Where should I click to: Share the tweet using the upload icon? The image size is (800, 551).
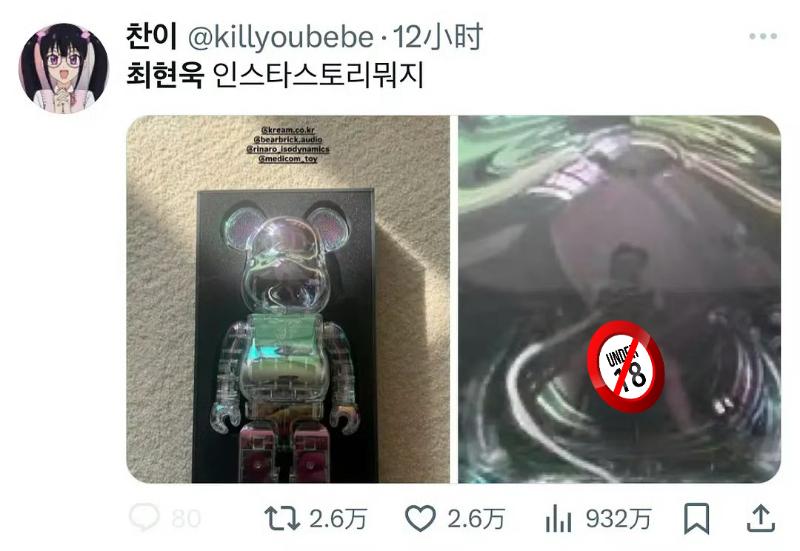coord(761,518)
